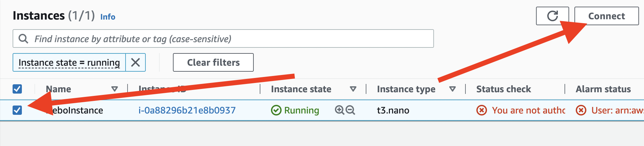This screenshot has height=146, width=644.
Task: Uncheck the instance row checkbox
Action: coord(17,110)
